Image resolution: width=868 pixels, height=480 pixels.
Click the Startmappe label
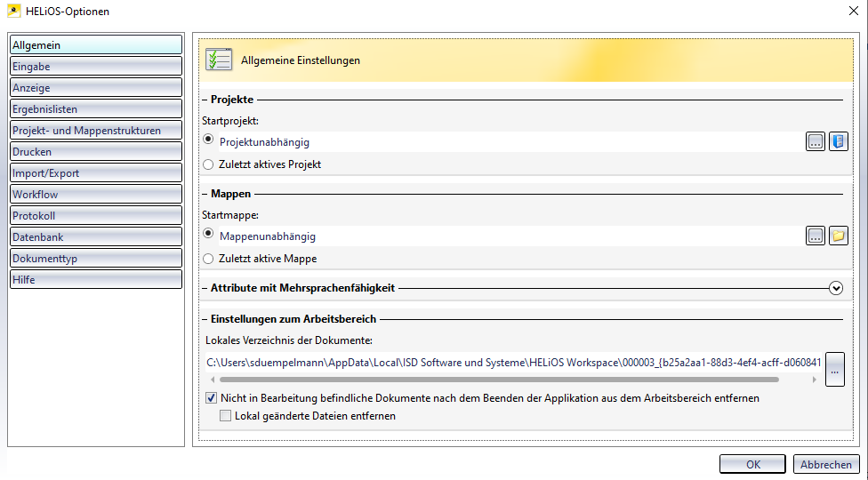(x=230, y=214)
